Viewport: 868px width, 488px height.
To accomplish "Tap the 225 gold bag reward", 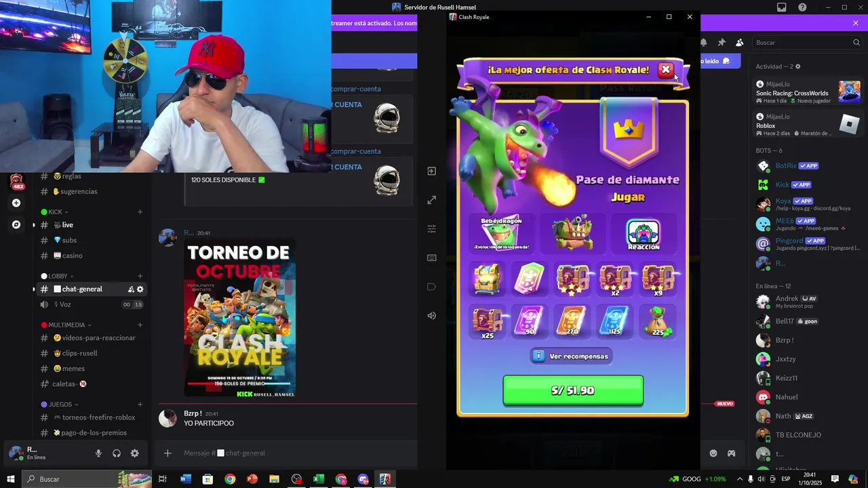I will tap(658, 321).
